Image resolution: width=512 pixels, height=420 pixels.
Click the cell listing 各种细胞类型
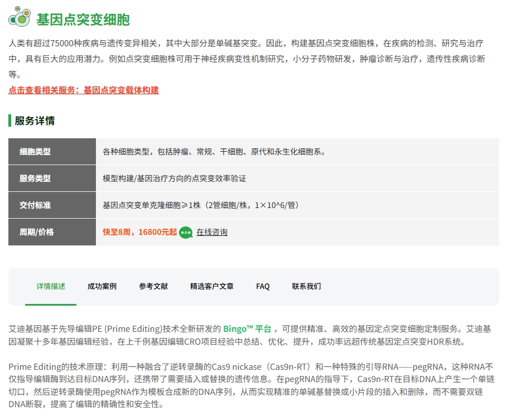click(297, 152)
